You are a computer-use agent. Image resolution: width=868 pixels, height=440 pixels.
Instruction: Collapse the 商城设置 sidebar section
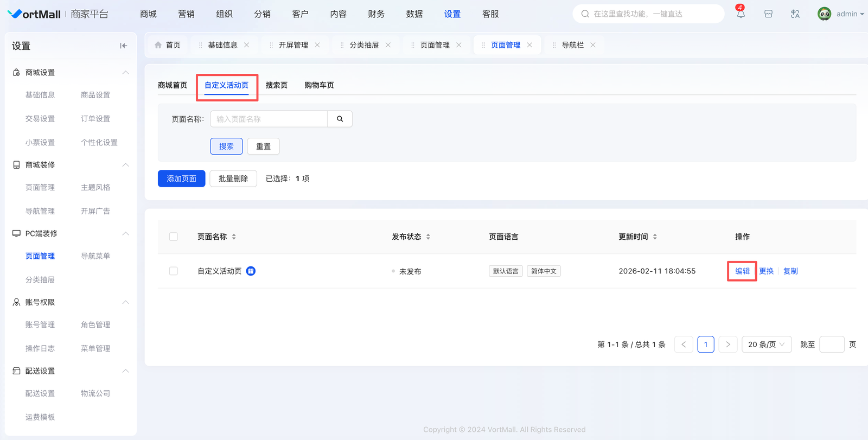125,73
